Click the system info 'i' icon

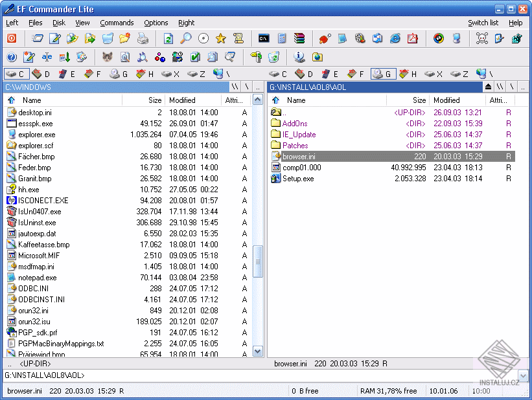coord(299,57)
